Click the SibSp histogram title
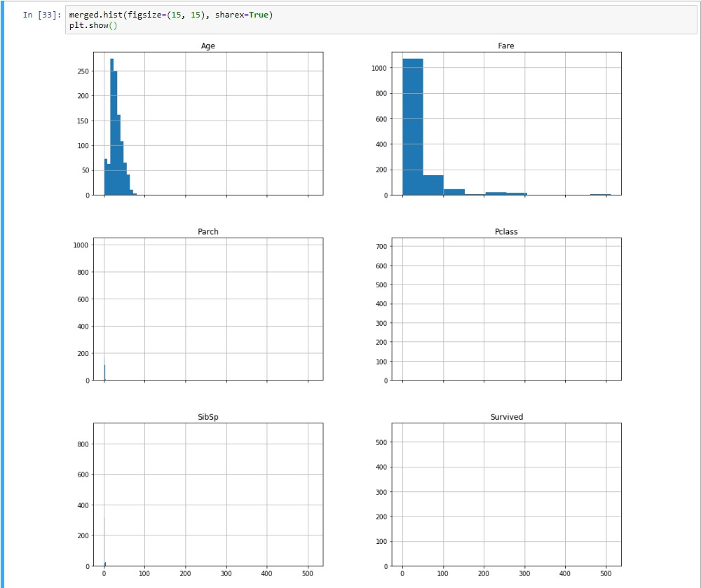Screen dimensions: 701x588 208,417
